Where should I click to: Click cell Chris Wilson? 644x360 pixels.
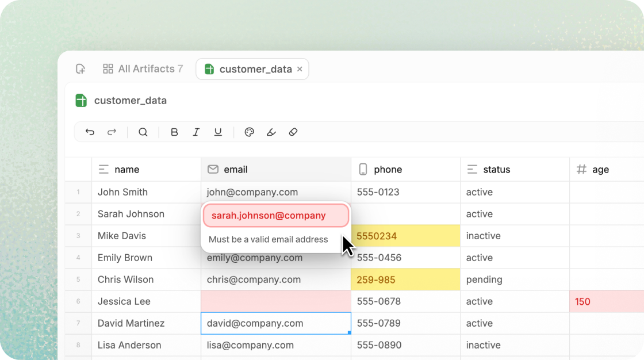click(x=146, y=279)
